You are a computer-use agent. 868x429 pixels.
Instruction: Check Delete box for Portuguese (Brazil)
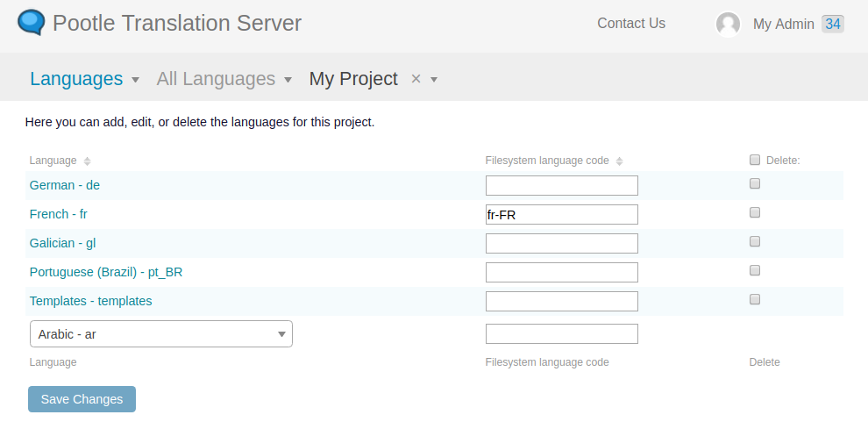(755, 270)
